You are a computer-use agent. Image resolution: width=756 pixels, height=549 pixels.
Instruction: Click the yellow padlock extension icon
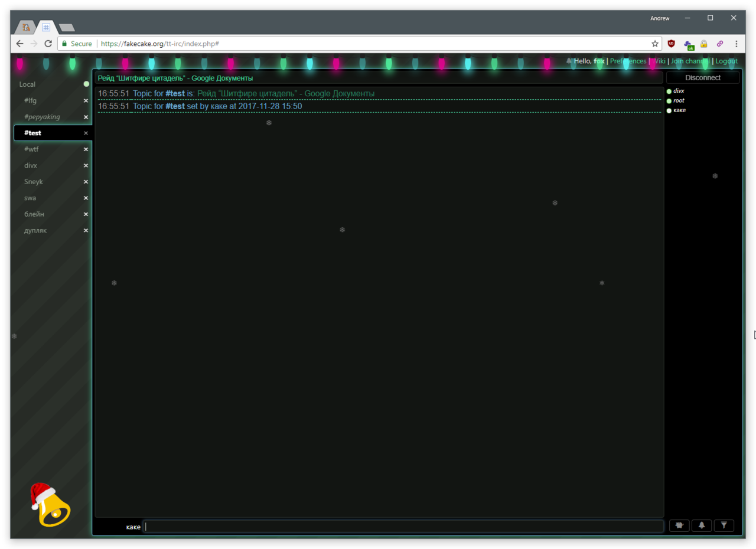(x=703, y=44)
